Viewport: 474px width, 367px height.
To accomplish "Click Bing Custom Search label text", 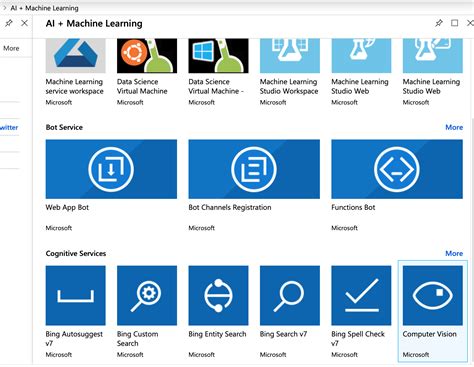I will (x=137, y=338).
